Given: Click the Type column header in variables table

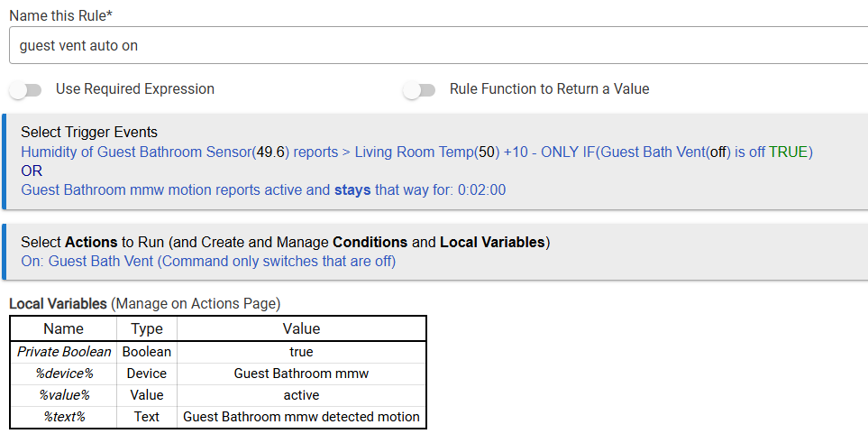Looking at the screenshot, I should tap(147, 328).
